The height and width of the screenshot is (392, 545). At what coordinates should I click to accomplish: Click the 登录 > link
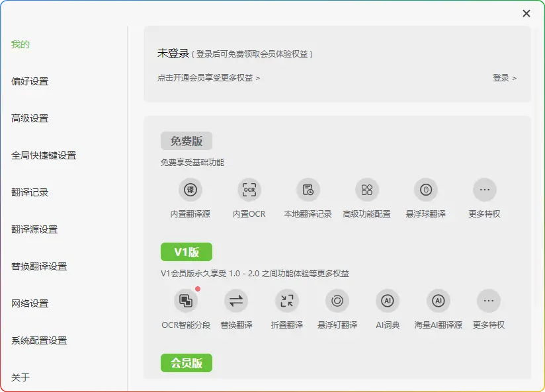click(504, 78)
